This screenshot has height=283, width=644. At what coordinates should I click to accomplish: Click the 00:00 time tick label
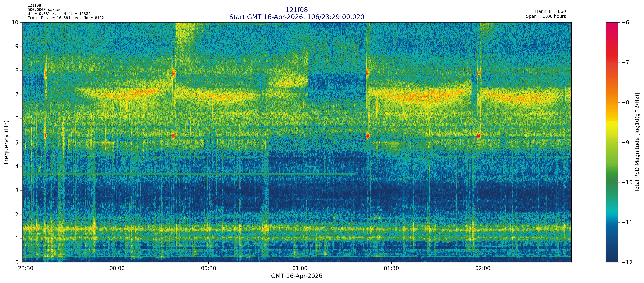(x=117, y=269)
